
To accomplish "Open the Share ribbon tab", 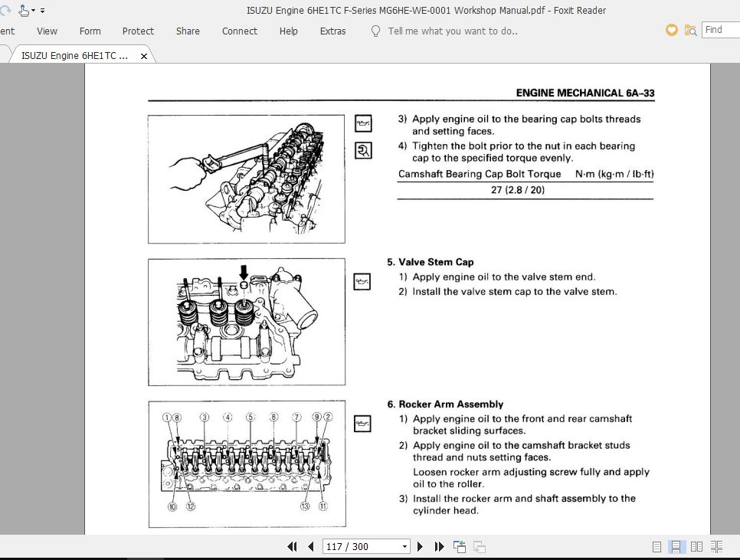I will (x=188, y=31).
